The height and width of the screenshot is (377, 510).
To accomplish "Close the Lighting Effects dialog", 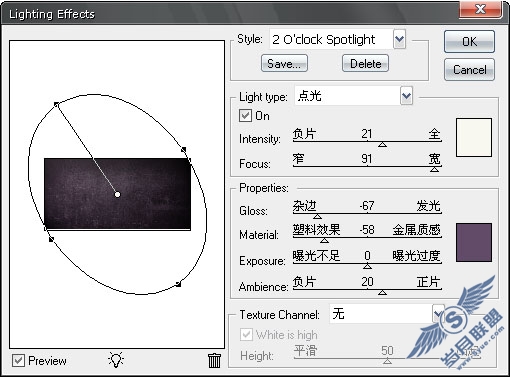I will click(x=480, y=9).
